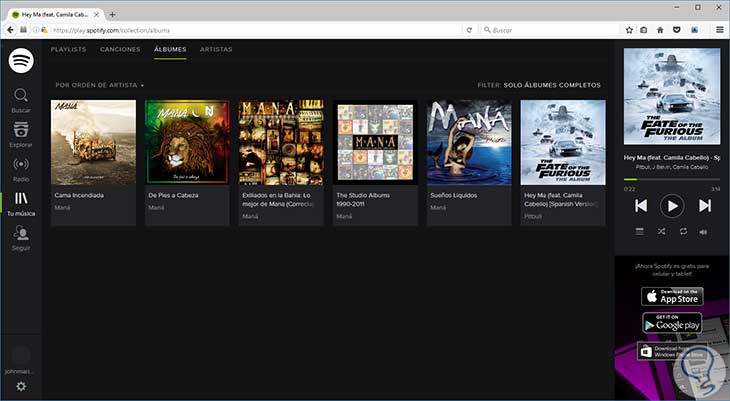Switch to the Playlists tab
Screen dimensions: 730x401
click(x=68, y=49)
